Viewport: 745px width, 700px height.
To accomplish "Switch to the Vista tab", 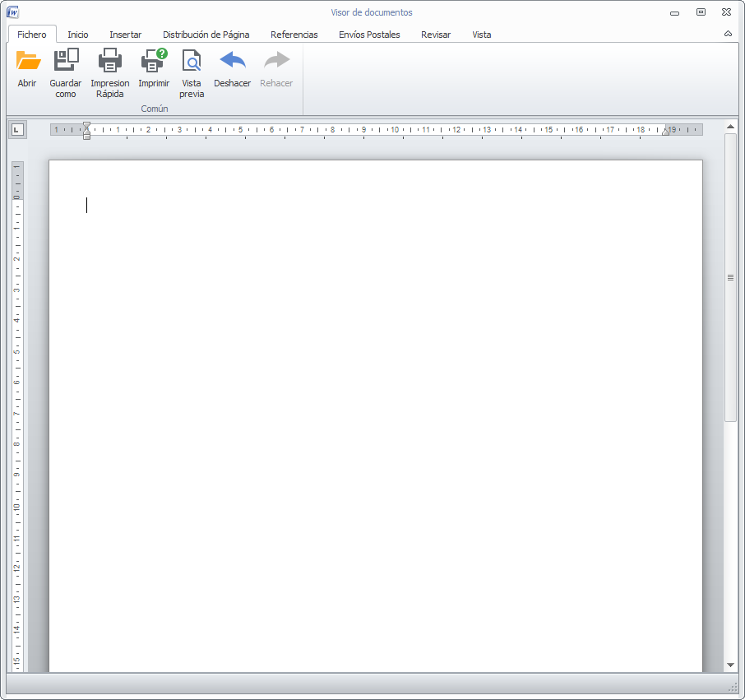I will point(482,35).
